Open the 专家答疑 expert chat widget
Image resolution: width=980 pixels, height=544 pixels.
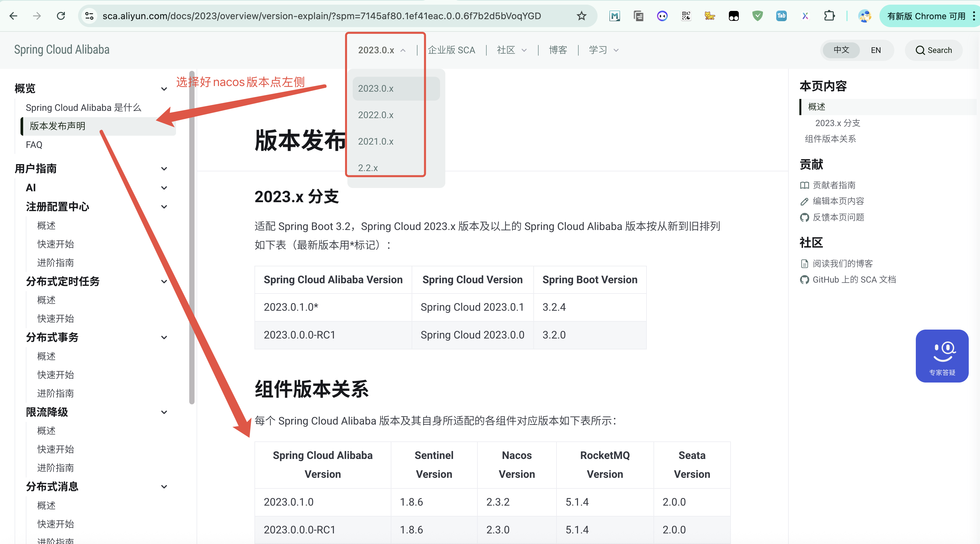[942, 356]
